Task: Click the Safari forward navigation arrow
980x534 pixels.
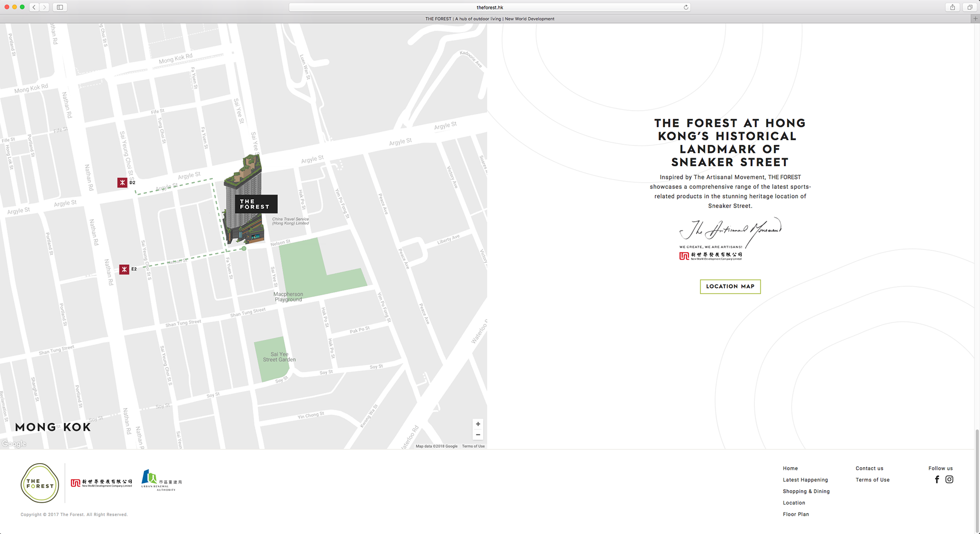Action: click(x=44, y=7)
